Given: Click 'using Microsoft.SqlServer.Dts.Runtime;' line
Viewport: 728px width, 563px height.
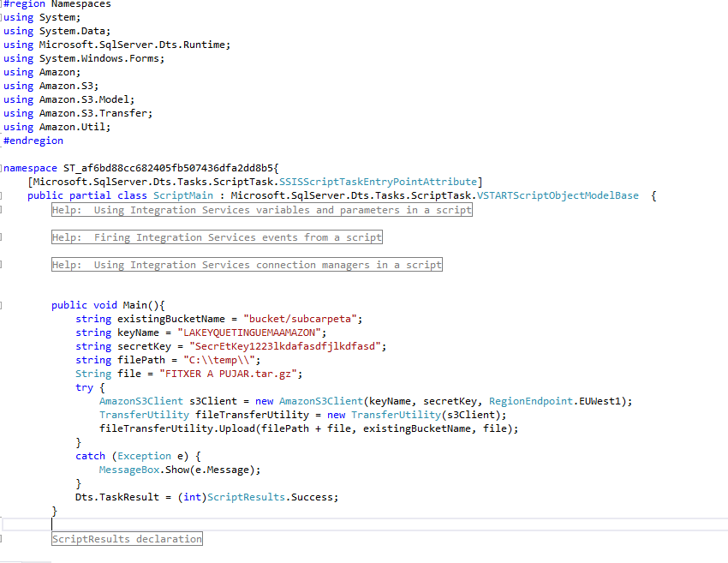Looking at the screenshot, I should 117,45.
